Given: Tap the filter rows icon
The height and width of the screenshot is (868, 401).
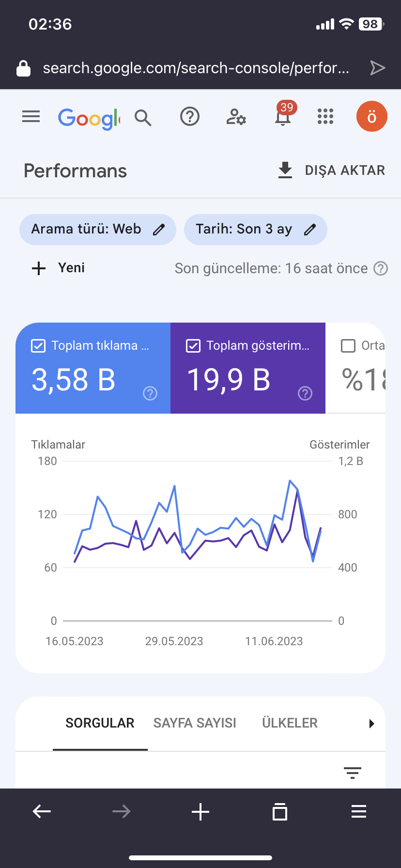Looking at the screenshot, I should 353,773.
